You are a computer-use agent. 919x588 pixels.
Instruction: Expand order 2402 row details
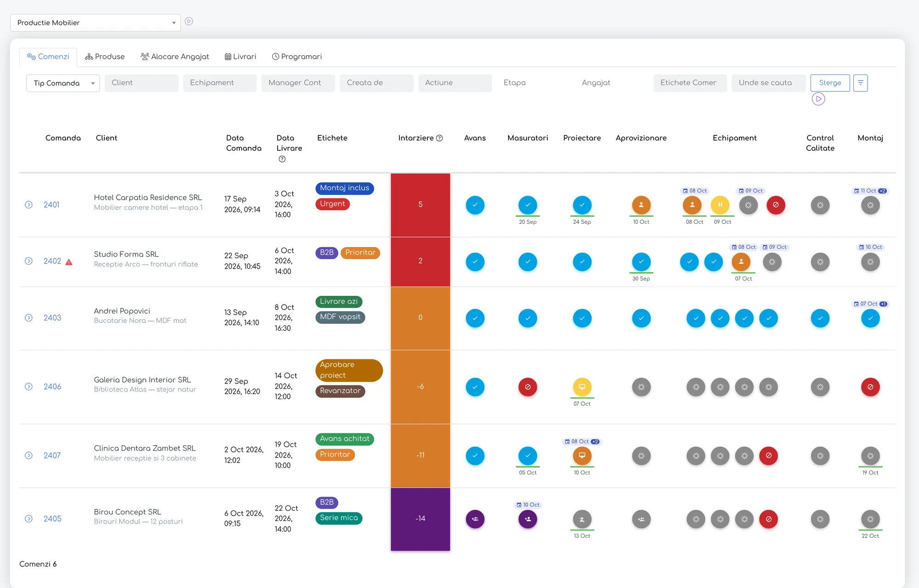pos(28,261)
